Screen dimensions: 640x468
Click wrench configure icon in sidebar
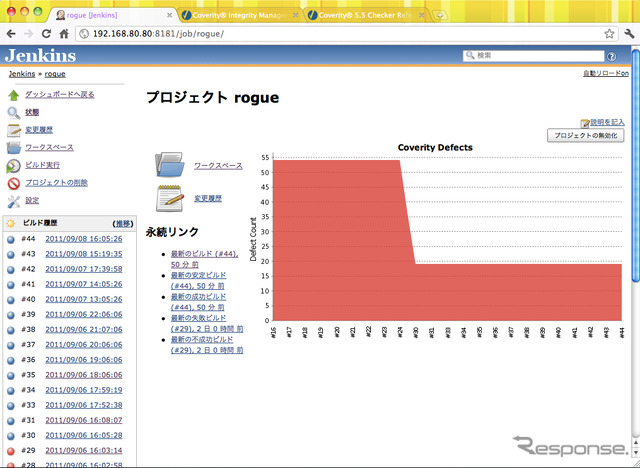click(x=13, y=201)
